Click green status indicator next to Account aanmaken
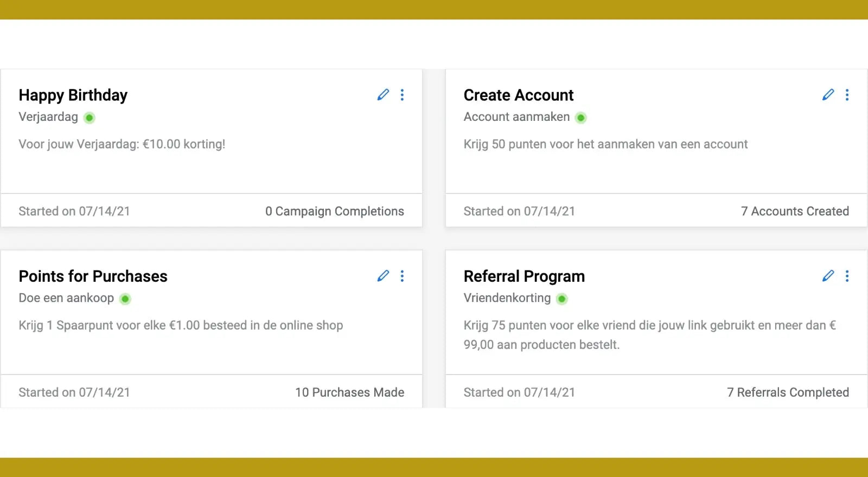Screen dimensions: 868x477 point(580,118)
